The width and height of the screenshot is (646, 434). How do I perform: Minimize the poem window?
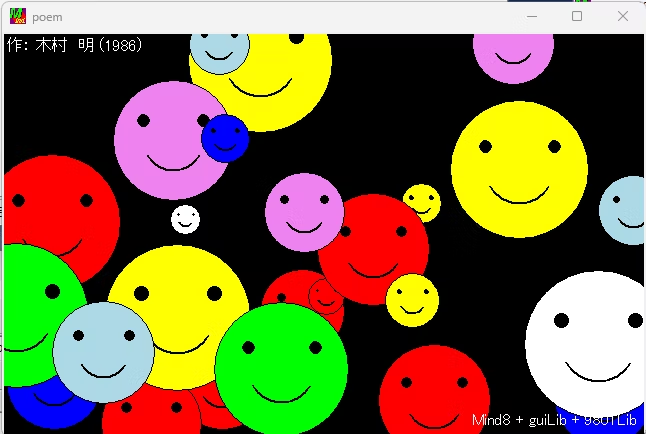[x=532, y=16]
